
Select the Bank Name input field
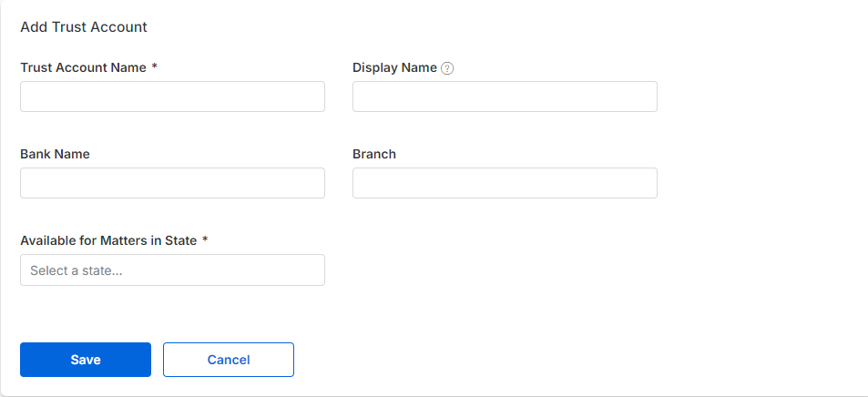pyautogui.click(x=173, y=183)
